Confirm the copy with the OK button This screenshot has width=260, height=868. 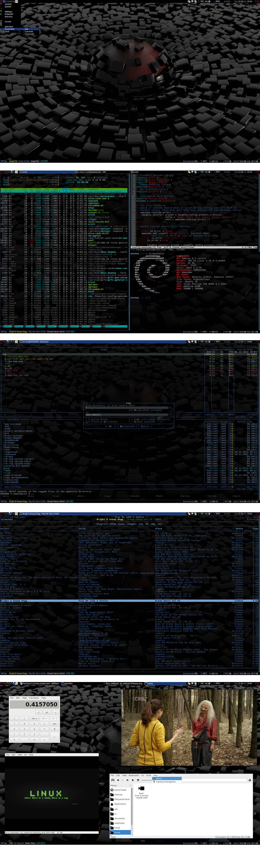pos(110,426)
